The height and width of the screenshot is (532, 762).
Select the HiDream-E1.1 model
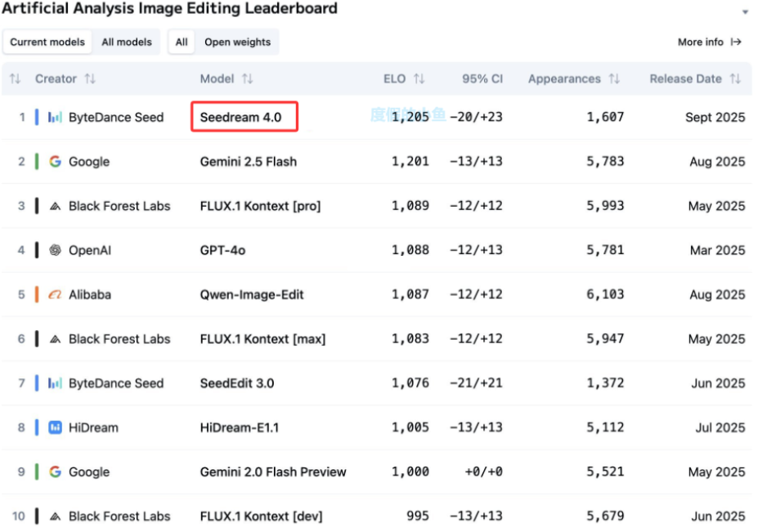point(240,427)
